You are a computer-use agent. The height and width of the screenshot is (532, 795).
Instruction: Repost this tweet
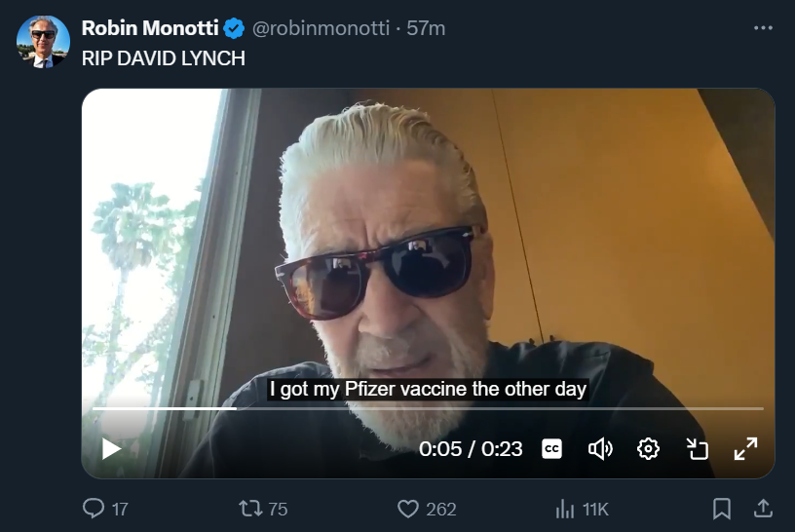click(x=250, y=509)
